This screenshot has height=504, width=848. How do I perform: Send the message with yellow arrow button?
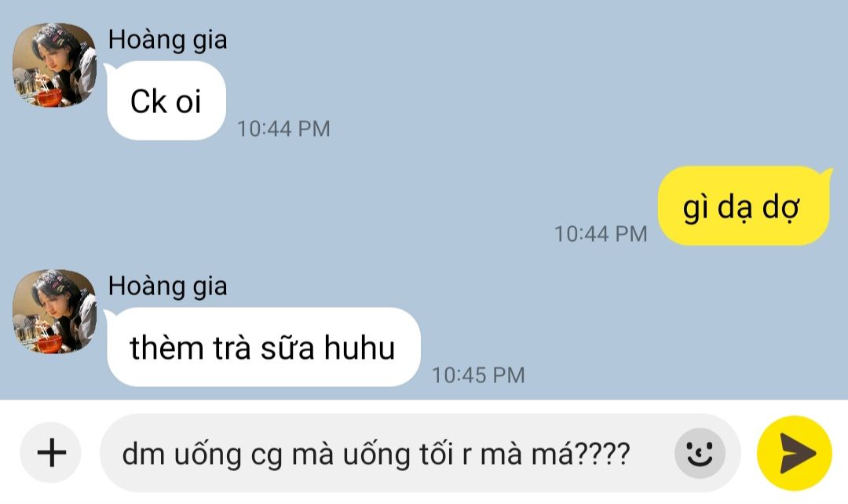794,453
